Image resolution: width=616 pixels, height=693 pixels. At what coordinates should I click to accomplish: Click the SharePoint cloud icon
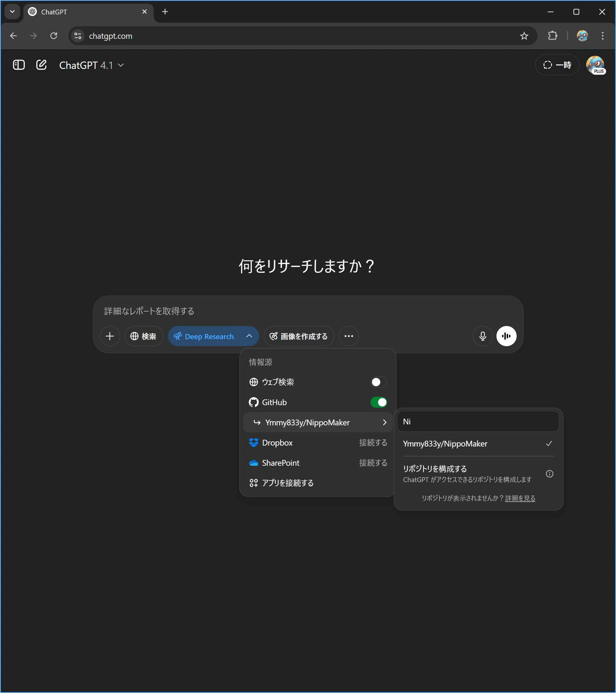[x=254, y=463]
